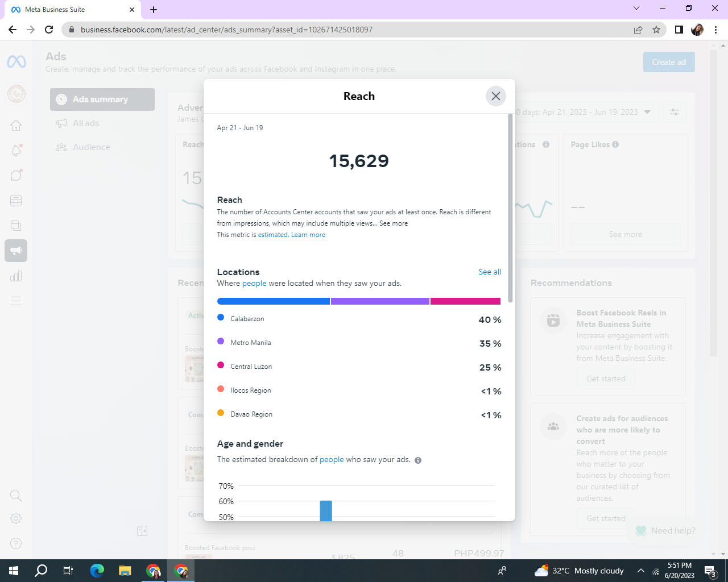
Task: Open File Explorer from taskbar
Action: pos(125,571)
